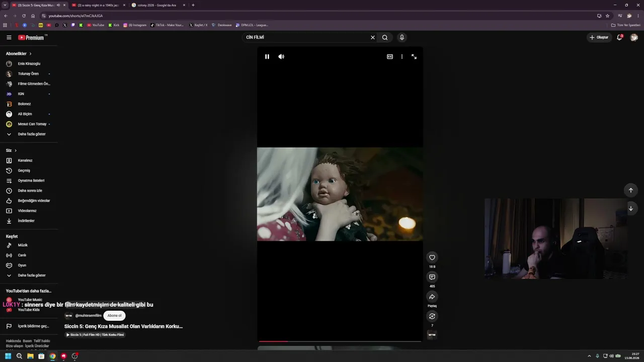Open the Kick bookmark

(114, 25)
